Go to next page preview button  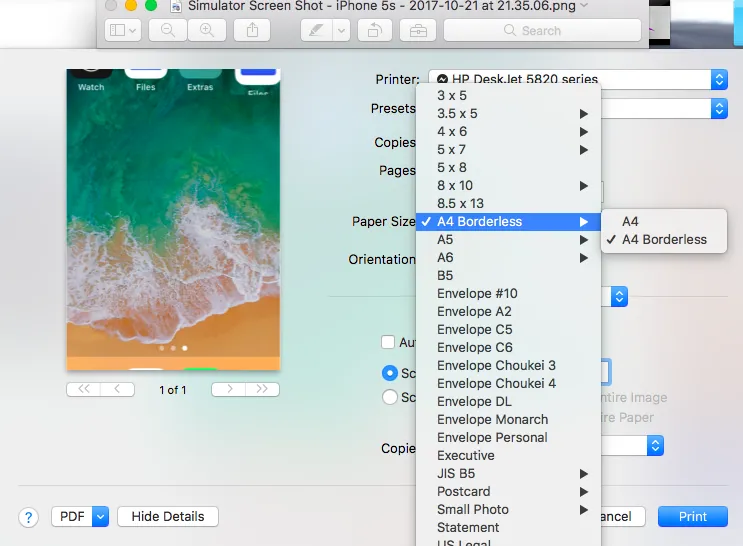(229, 389)
